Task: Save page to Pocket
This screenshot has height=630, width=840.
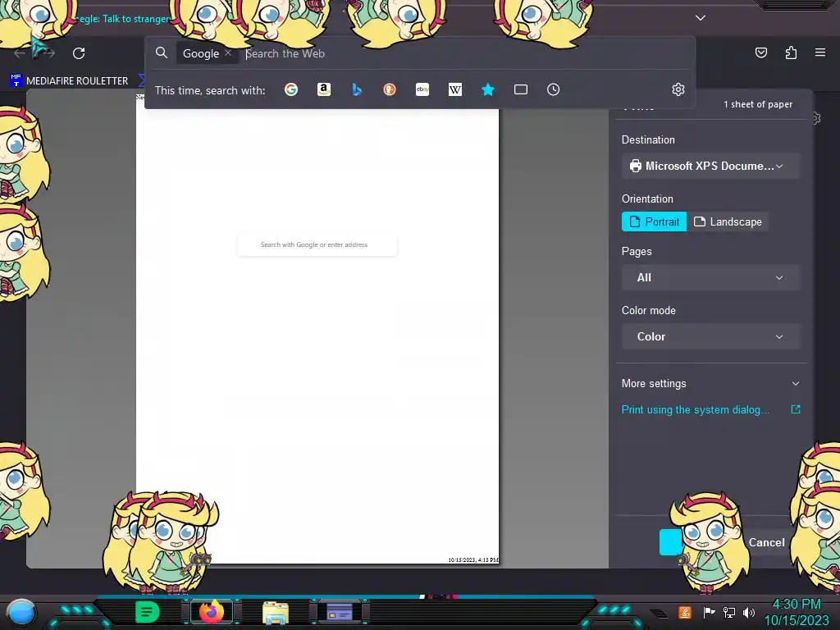Action: click(760, 52)
